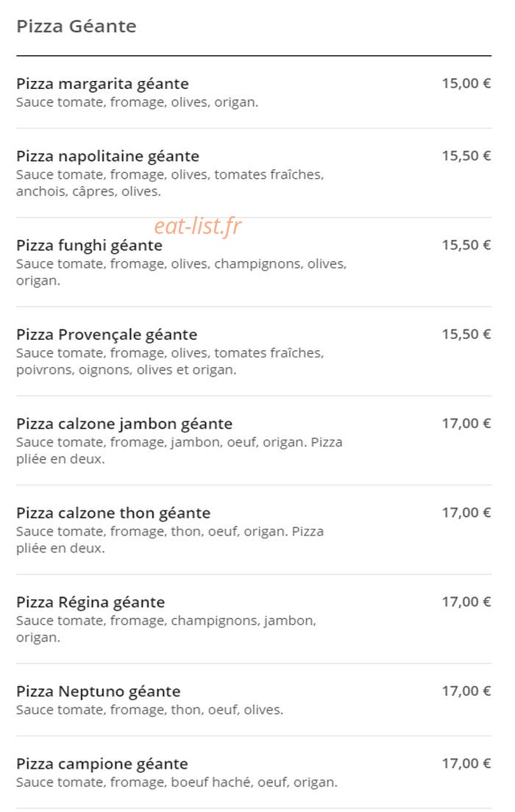Select Pizza Provençale géante

(254, 351)
